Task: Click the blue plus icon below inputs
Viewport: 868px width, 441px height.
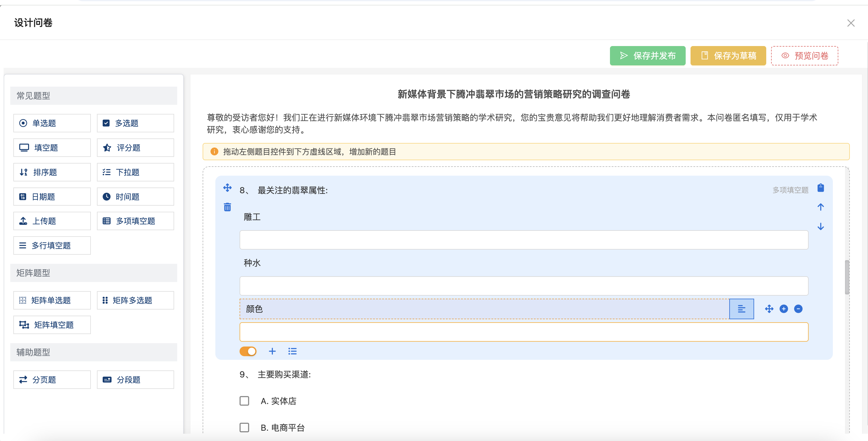Action: coord(272,351)
